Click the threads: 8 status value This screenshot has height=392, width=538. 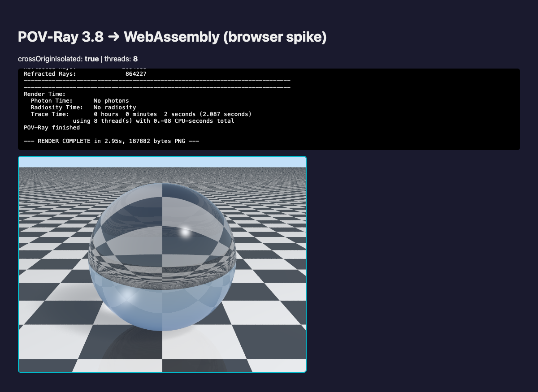[121, 59]
